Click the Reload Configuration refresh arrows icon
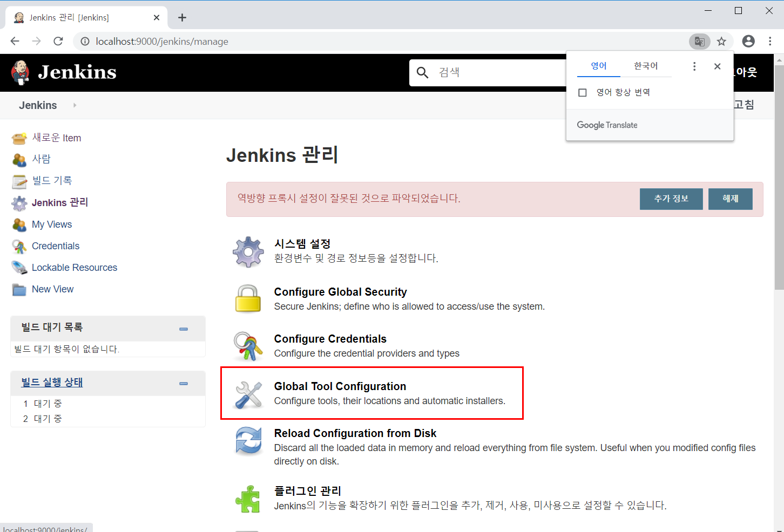Screen dimensions: 784x532 248,441
